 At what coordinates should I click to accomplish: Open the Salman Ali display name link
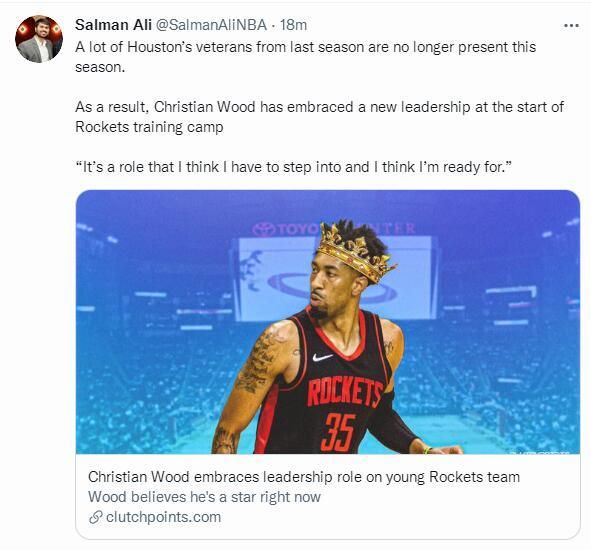(x=113, y=25)
